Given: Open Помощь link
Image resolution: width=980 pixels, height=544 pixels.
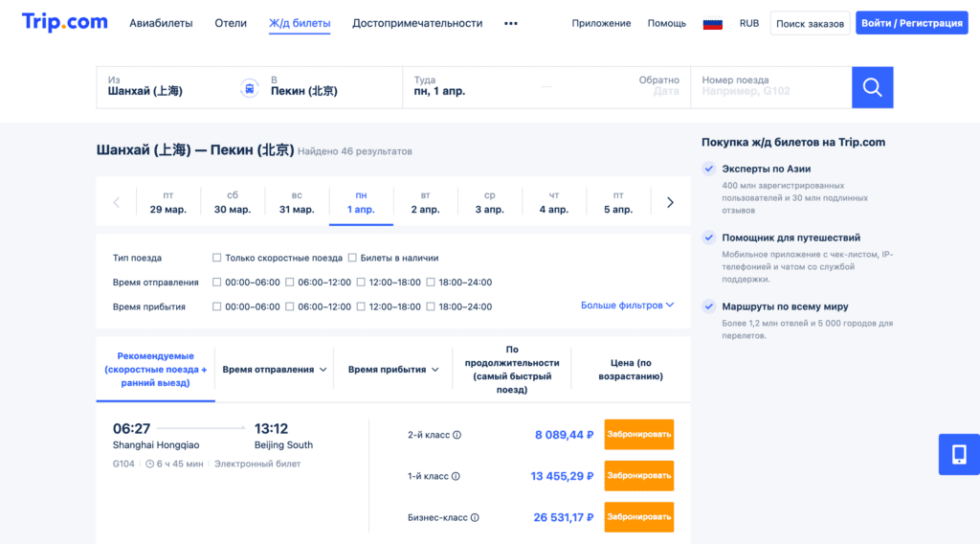Looking at the screenshot, I should 666,23.
